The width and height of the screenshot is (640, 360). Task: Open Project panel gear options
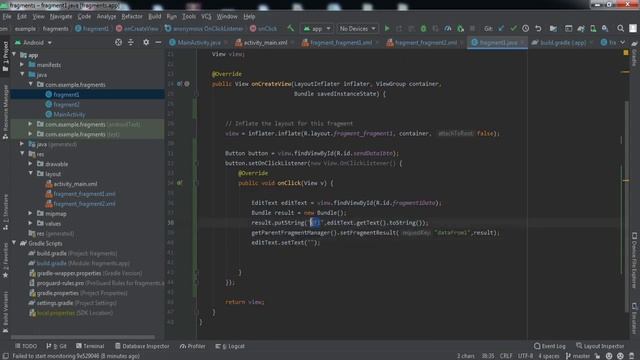coord(146,42)
